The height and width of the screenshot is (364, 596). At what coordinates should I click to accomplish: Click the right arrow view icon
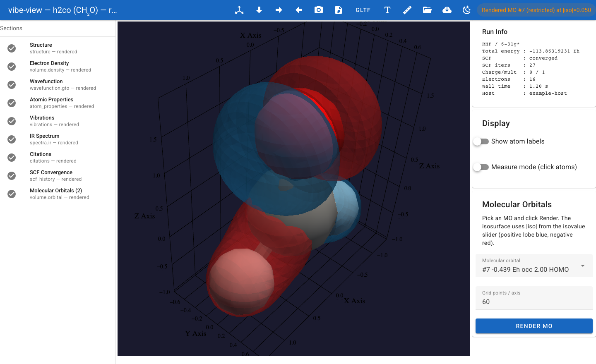pyautogui.click(x=279, y=10)
